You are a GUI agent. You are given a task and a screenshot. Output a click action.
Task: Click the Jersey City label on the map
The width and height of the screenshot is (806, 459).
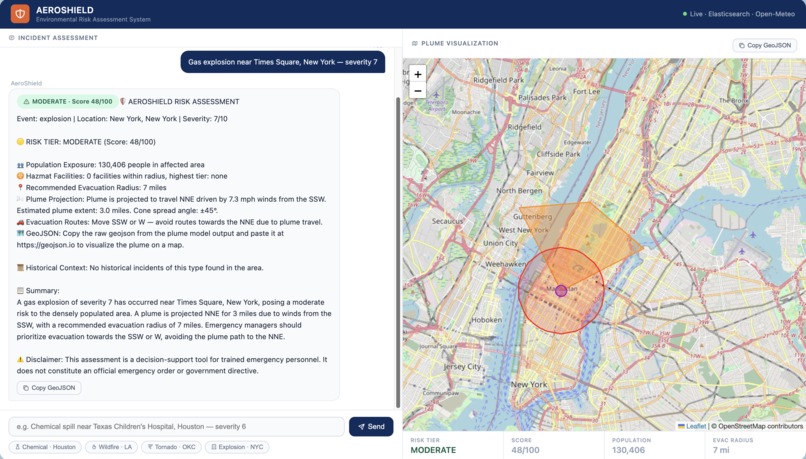click(462, 366)
